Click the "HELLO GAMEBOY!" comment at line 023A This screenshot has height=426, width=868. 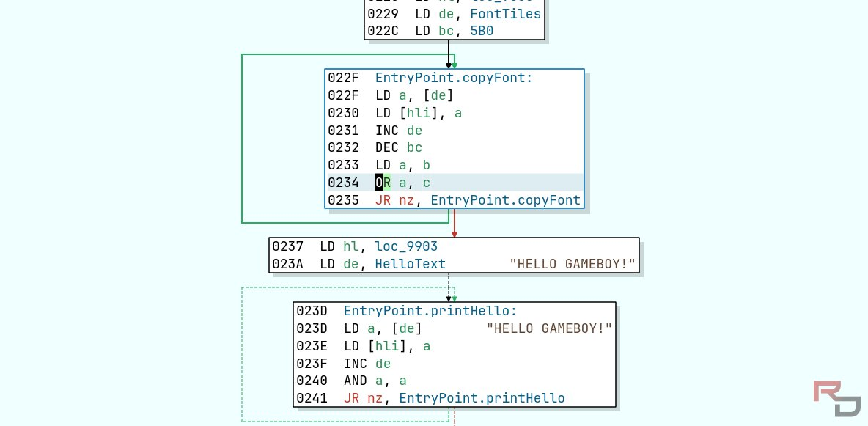click(573, 264)
